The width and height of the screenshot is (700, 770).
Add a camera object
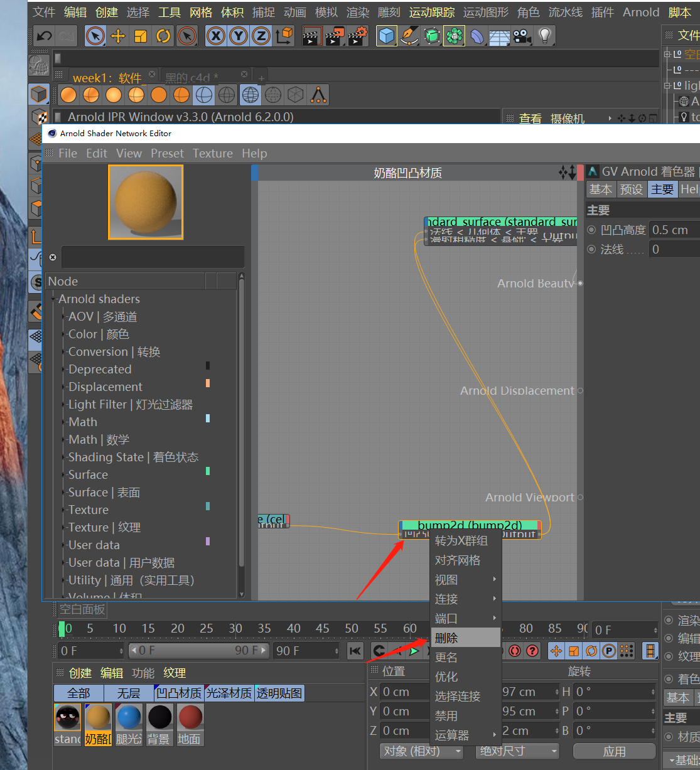[522, 36]
